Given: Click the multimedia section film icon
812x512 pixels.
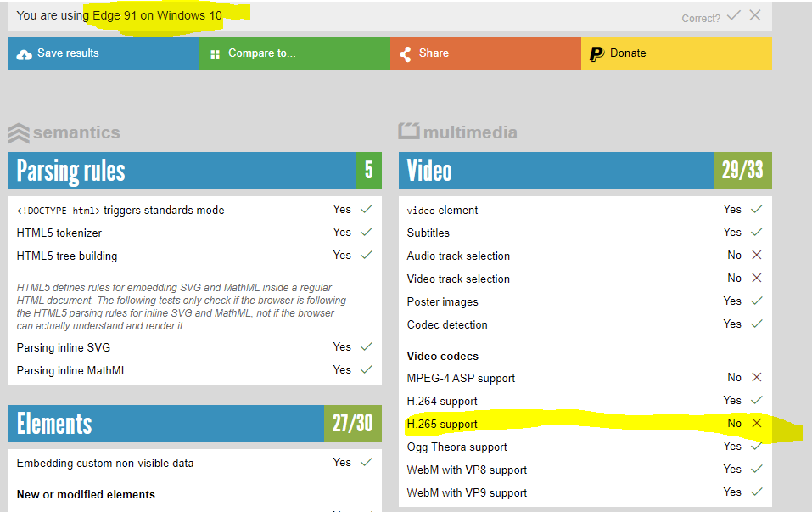Looking at the screenshot, I should (409, 131).
